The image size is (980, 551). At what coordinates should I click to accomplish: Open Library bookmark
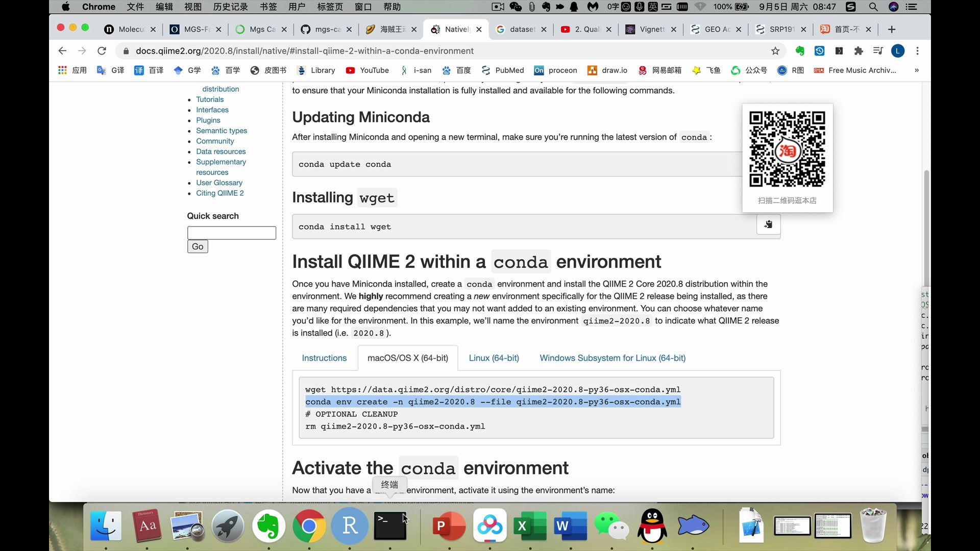[316, 70]
